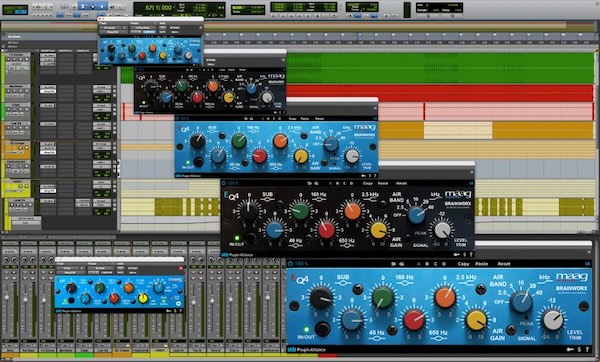Screen dimensions: 600x362
Task: Select the red audio clip in timeline
Action: pyautogui.click(x=440, y=93)
